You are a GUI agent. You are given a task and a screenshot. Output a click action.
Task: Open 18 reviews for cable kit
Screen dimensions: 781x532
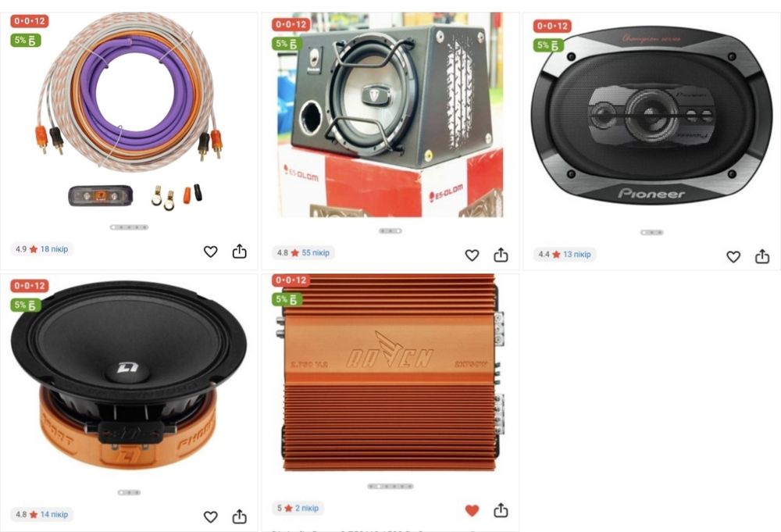pyautogui.click(x=54, y=249)
